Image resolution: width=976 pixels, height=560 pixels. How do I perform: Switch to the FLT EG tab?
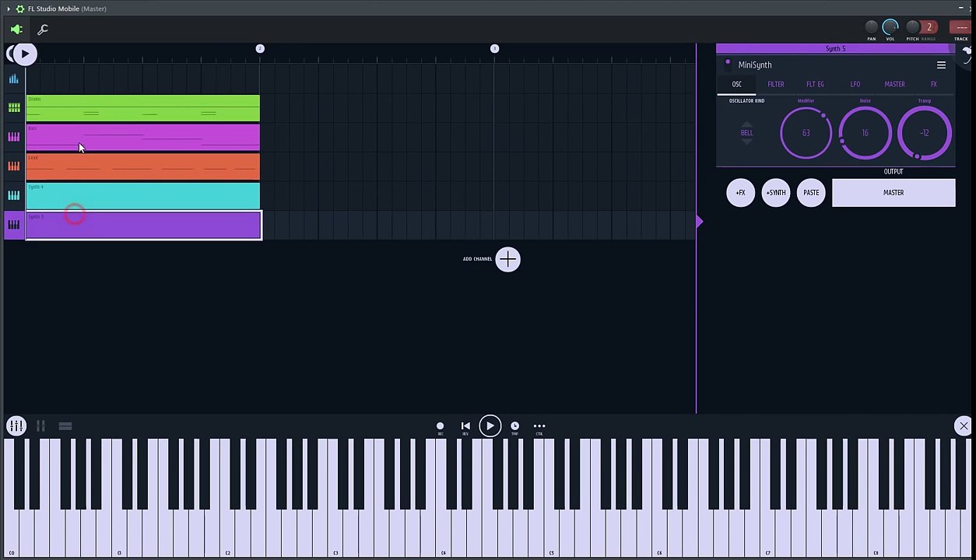(x=815, y=84)
